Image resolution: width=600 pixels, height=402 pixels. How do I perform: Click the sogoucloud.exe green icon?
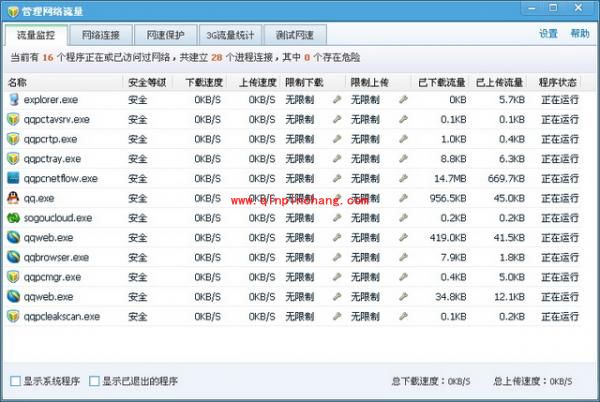[x=13, y=218]
